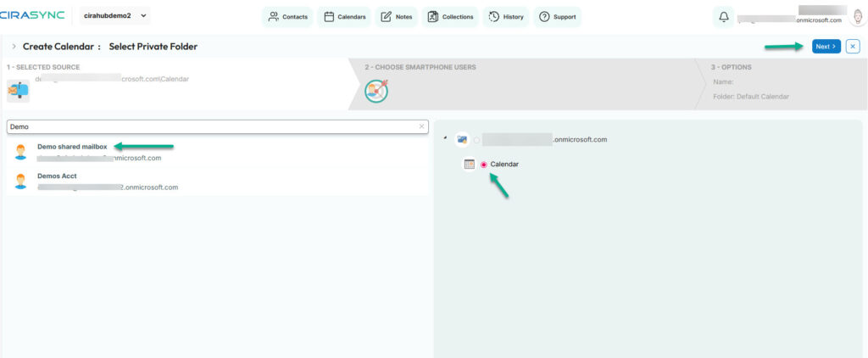Open the Notes menu
Screen dimensions: 868x358
[396, 17]
